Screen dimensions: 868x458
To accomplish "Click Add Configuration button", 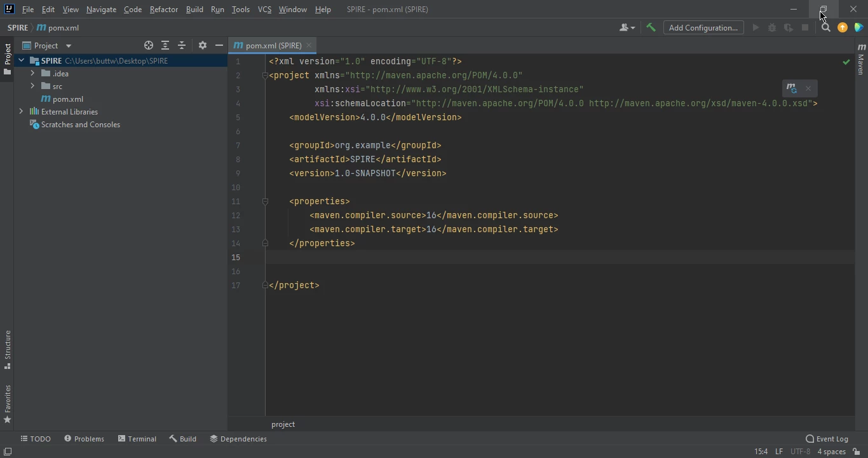I will 703,28.
